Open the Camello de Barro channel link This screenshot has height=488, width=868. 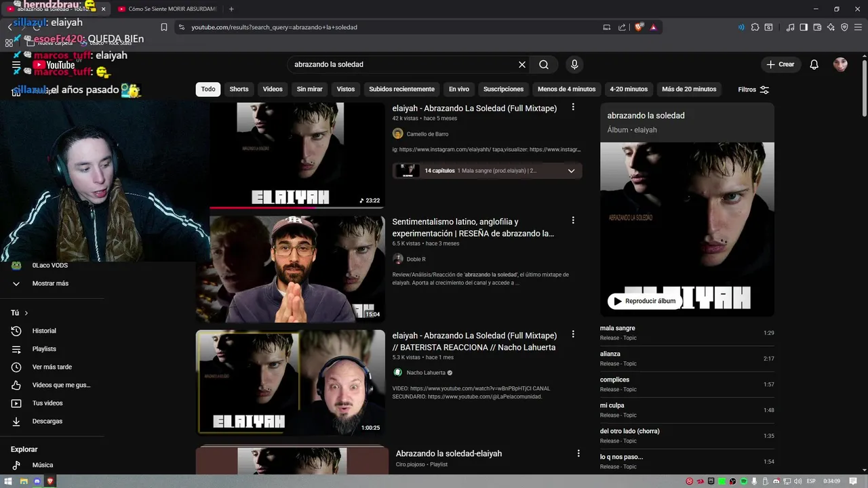[427, 134]
